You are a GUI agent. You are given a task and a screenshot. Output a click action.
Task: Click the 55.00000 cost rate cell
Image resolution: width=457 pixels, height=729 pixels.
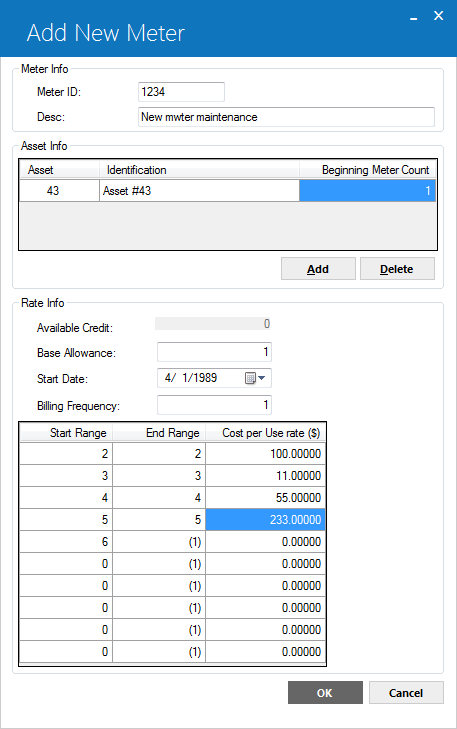(265, 497)
